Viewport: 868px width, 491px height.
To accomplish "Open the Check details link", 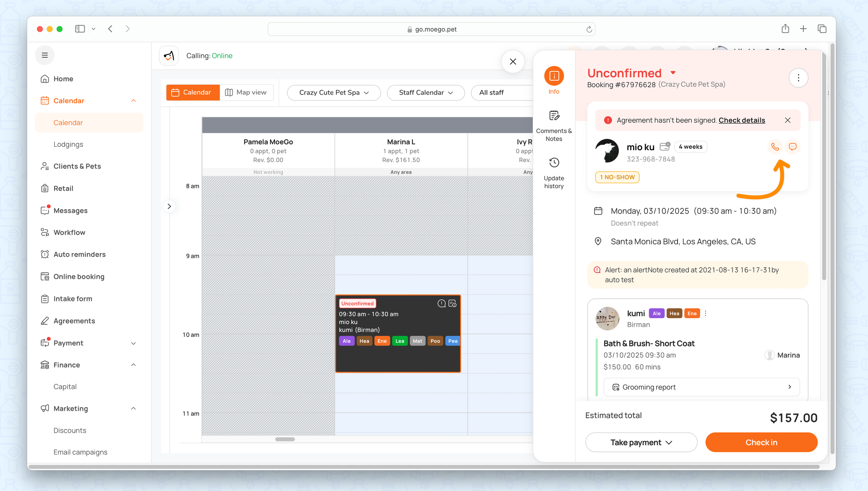I will [742, 120].
